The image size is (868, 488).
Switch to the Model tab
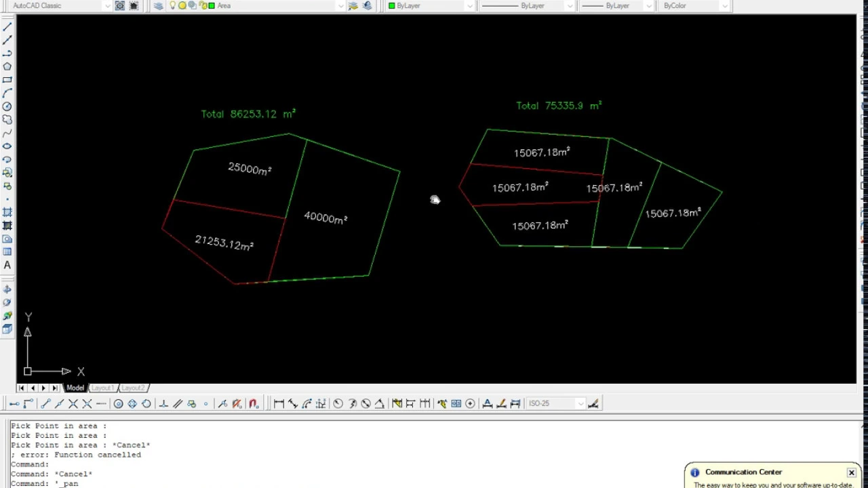point(75,388)
